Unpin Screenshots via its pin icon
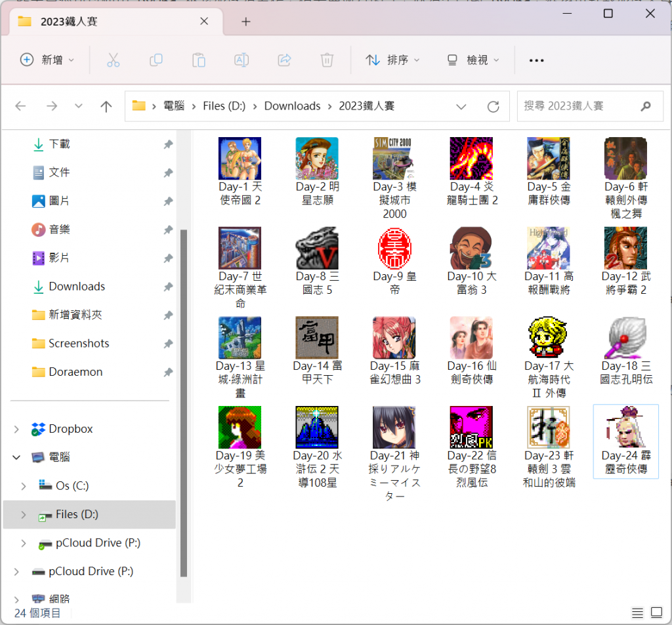 click(168, 344)
